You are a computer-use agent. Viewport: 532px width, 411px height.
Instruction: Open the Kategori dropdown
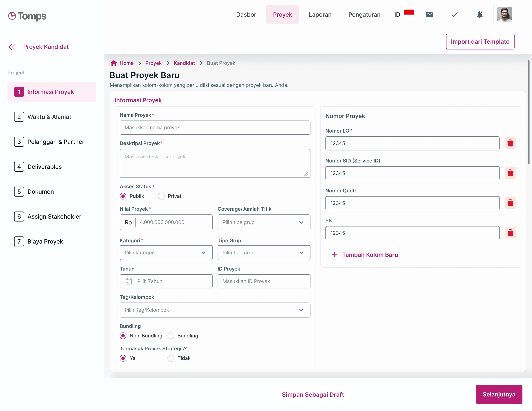166,253
